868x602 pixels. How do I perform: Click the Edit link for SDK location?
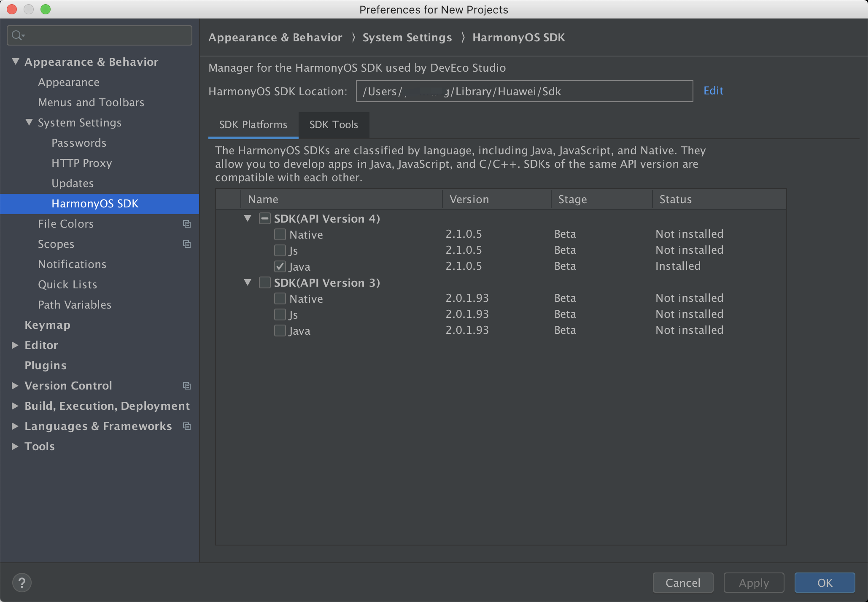point(713,91)
